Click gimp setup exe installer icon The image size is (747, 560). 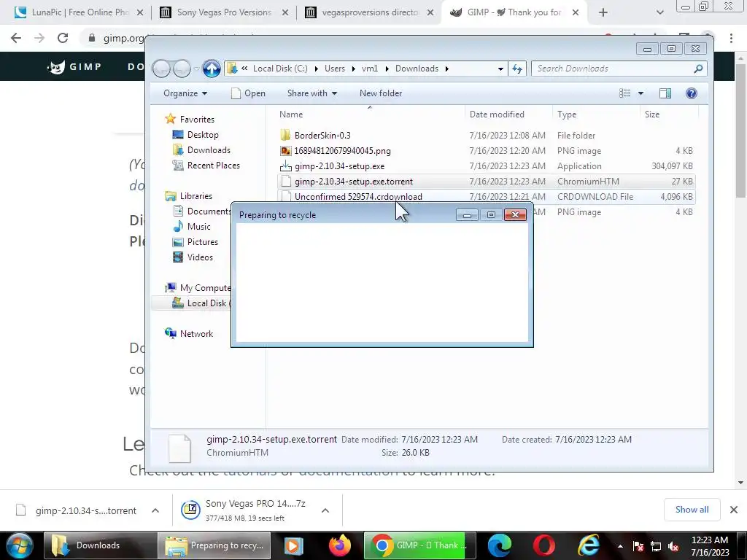click(285, 166)
